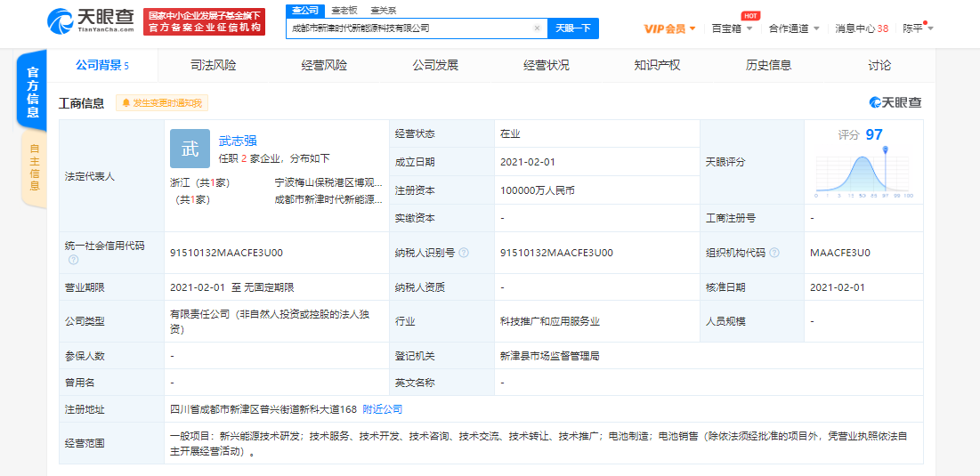The width and height of the screenshot is (980, 476).
Task: Click the 发生变更时通知我 bell notification
Action: pyautogui.click(x=162, y=103)
